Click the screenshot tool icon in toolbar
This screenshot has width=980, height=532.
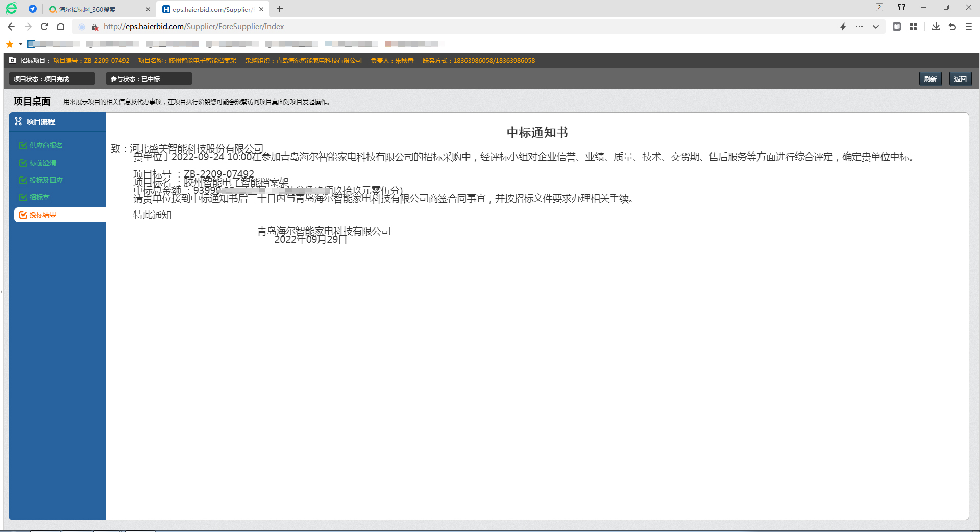(x=897, y=27)
